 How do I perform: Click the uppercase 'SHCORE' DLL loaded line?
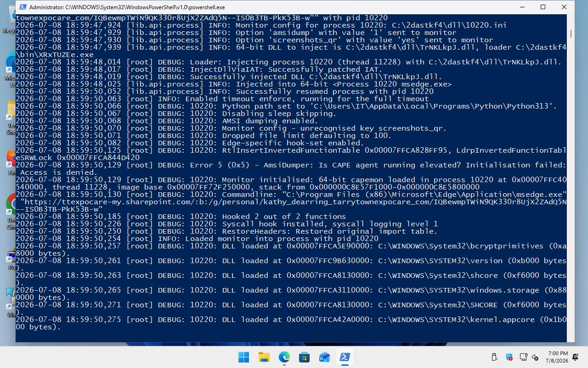click(x=291, y=305)
